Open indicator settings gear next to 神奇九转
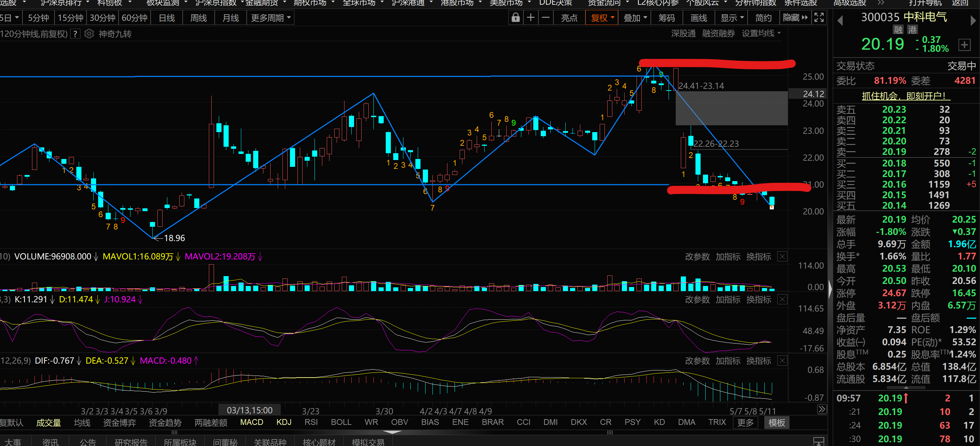Image resolution: width=980 pixels, height=446 pixels. (x=89, y=34)
